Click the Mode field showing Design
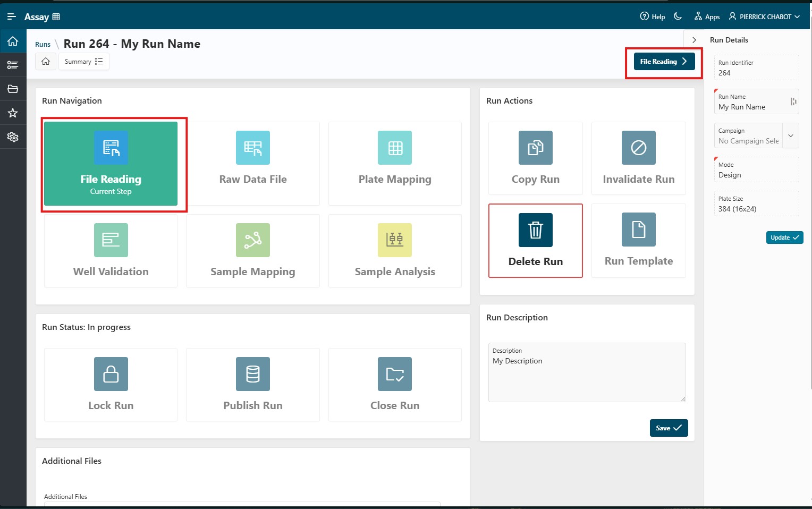The width and height of the screenshot is (812, 509). pyautogui.click(x=756, y=169)
